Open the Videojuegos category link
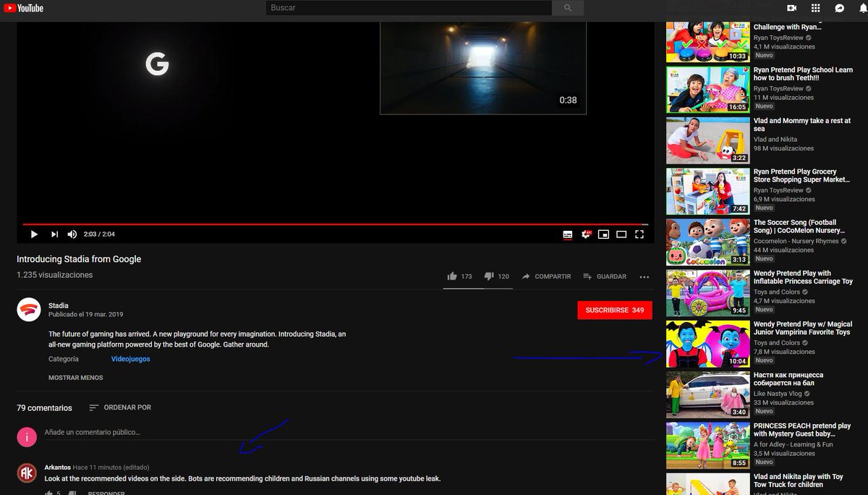The width and height of the screenshot is (868, 495). pos(131,359)
